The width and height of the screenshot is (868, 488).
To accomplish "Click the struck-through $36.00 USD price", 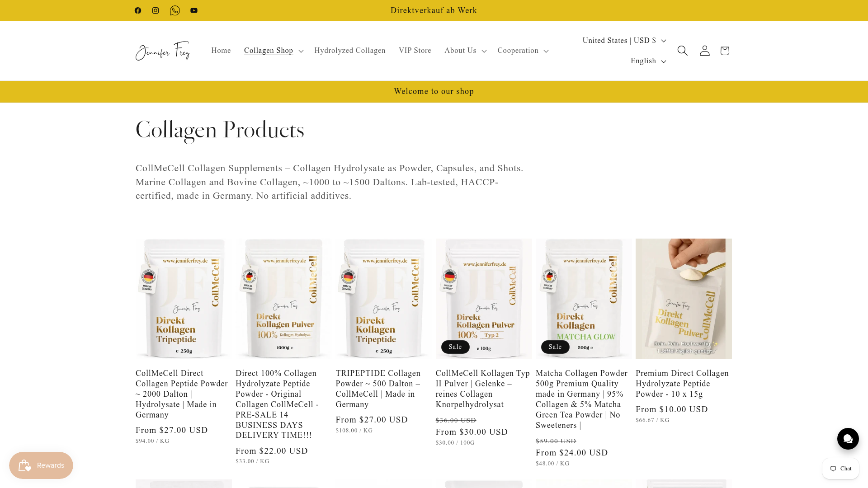I will tap(456, 420).
